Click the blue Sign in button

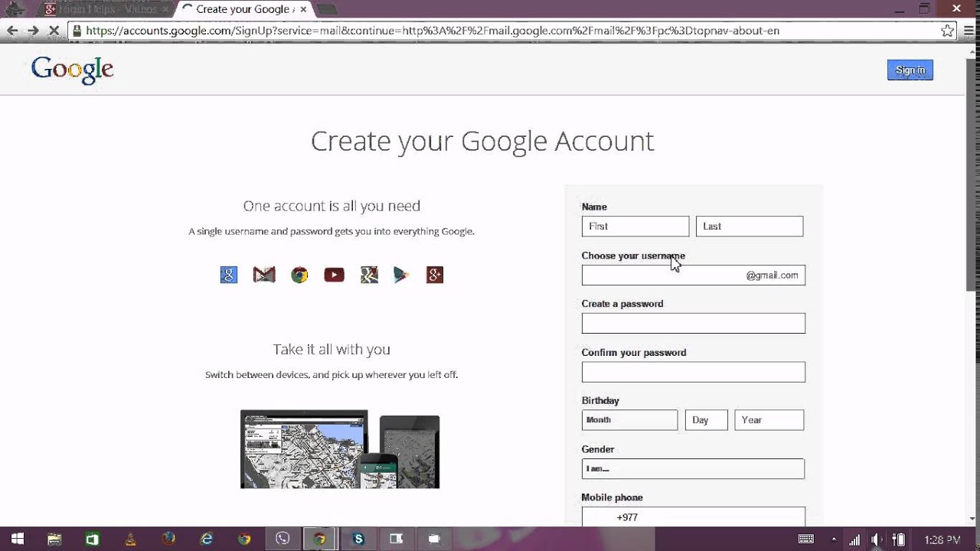pyautogui.click(x=910, y=70)
